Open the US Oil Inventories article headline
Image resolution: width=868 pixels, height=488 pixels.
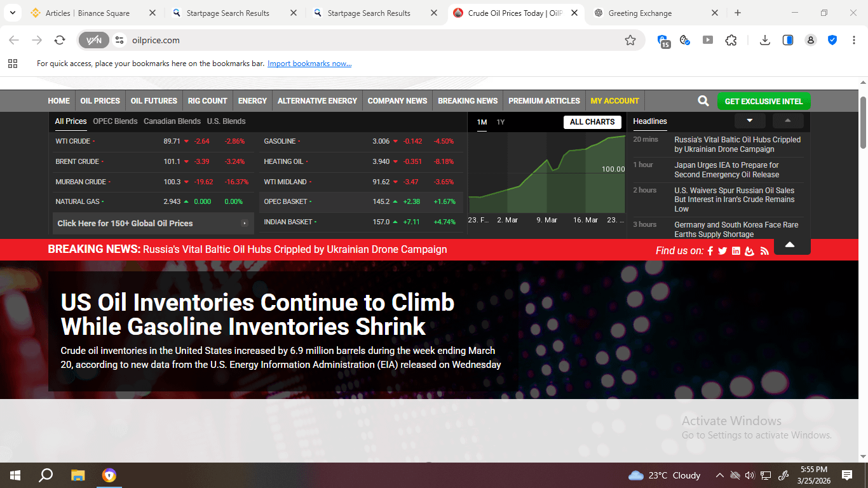[x=257, y=314]
